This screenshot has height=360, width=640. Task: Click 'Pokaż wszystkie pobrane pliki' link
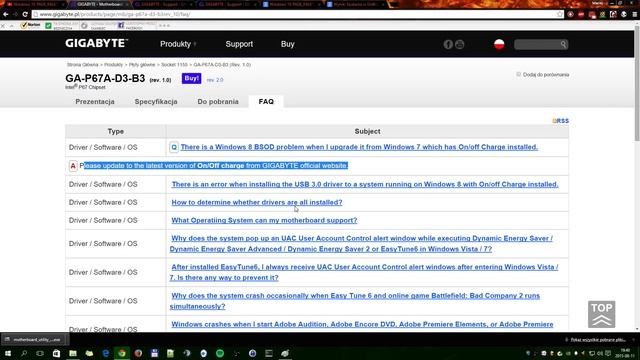tap(598, 340)
